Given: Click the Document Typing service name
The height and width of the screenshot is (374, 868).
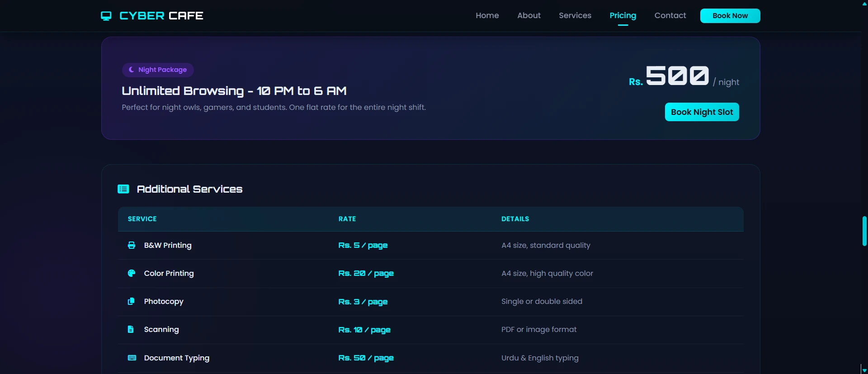Looking at the screenshot, I should 177,358.
